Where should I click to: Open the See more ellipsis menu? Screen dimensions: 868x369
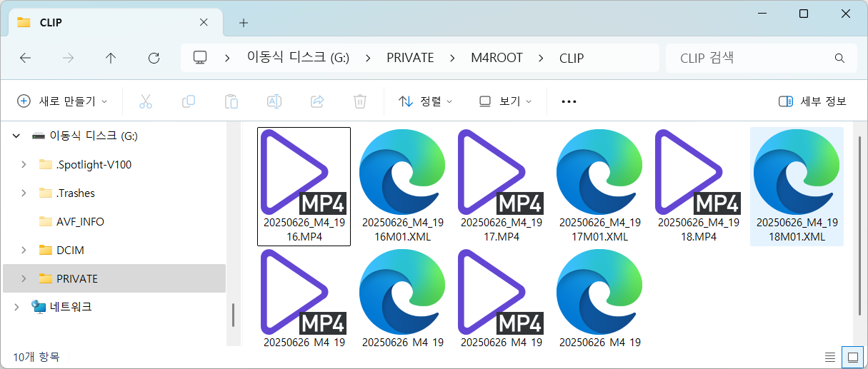coord(569,101)
